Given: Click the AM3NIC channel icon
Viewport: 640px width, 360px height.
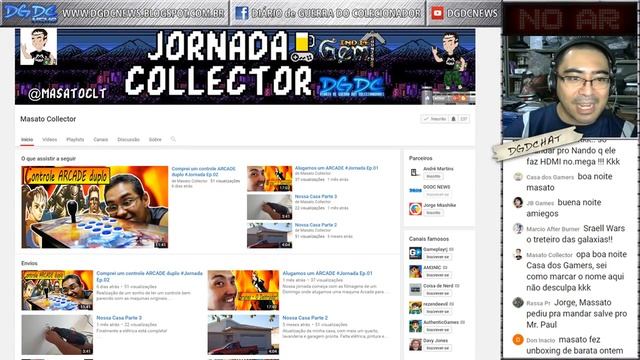Looking at the screenshot, I should [x=415, y=271].
